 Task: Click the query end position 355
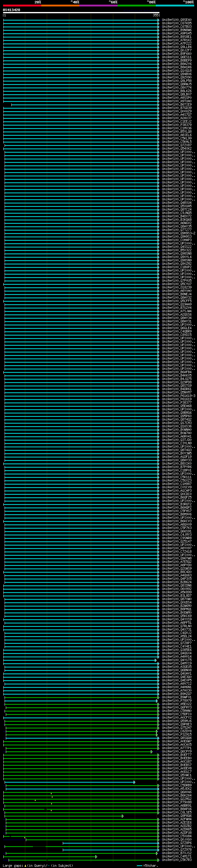coord(155,15)
